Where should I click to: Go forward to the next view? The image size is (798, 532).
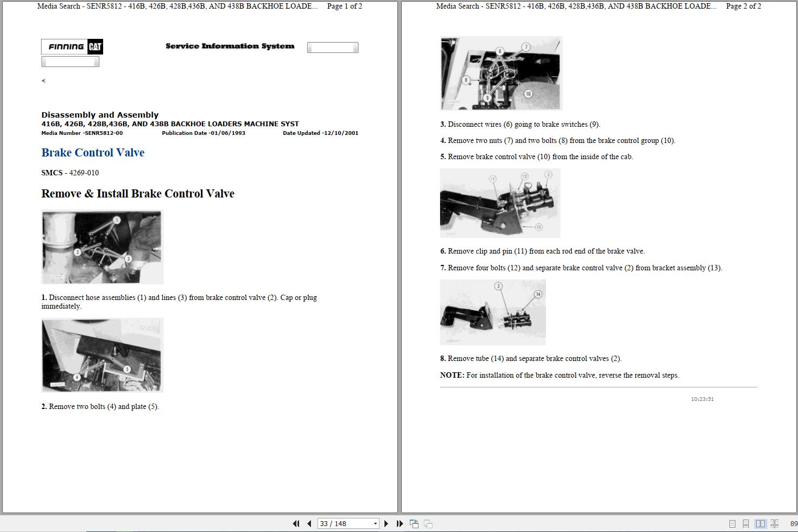tap(428, 523)
